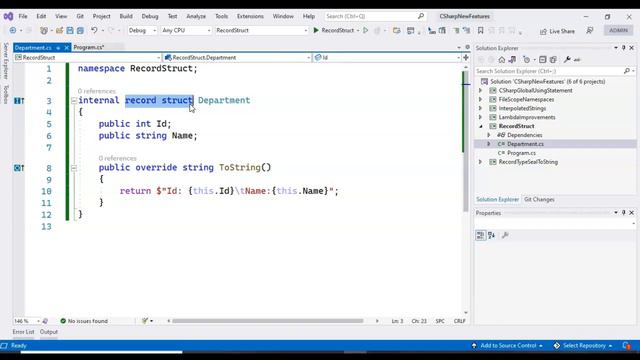The image size is (640, 360).
Task: Open the Debug menu
Action: coord(150,16)
